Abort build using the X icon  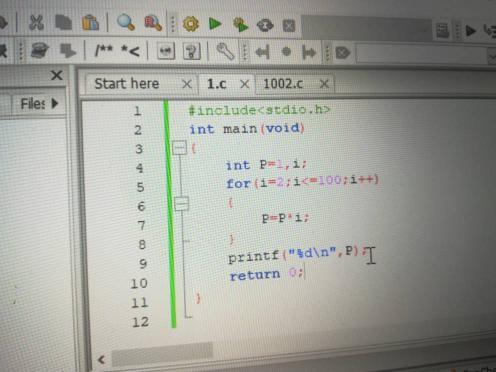point(289,26)
